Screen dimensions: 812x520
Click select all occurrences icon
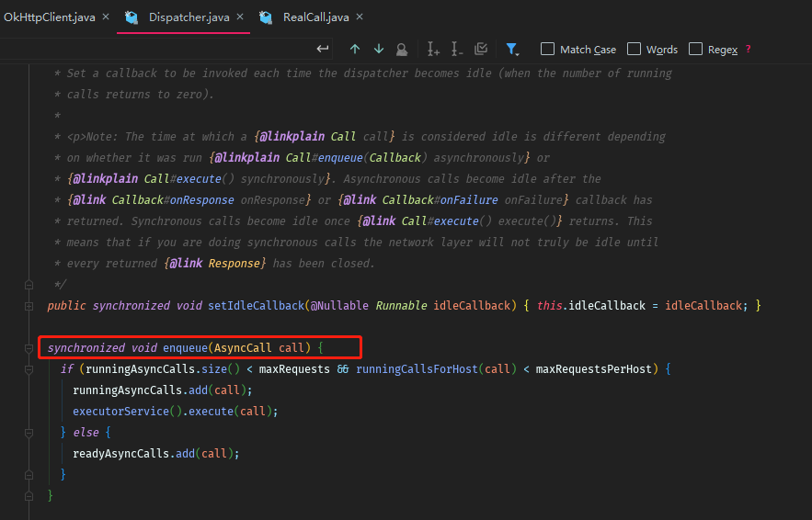click(x=480, y=49)
